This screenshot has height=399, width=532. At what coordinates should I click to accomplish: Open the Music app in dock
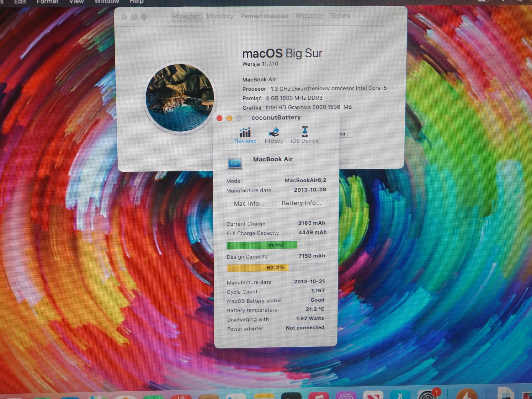318,396
